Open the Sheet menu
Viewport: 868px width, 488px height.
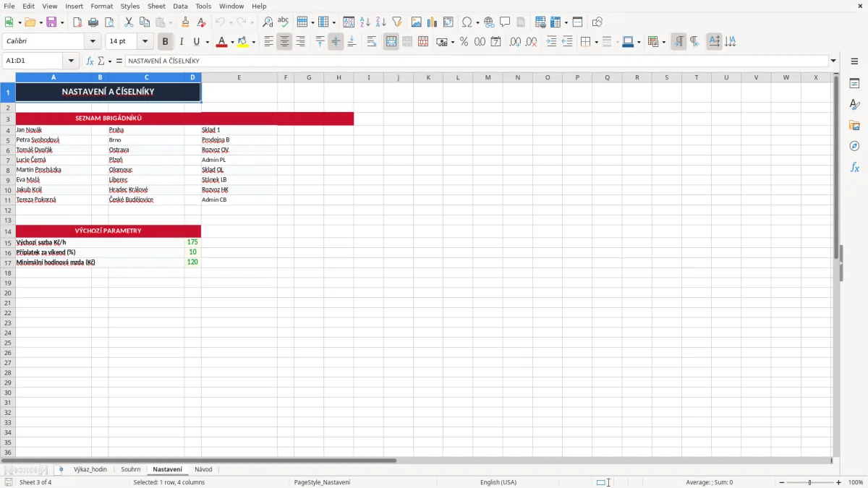tap(156, 6)
